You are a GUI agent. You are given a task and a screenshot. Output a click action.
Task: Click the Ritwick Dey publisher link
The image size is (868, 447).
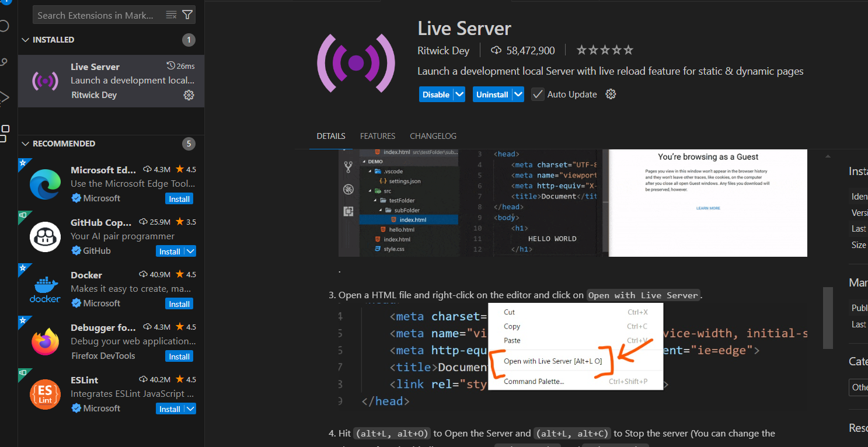click(x=443, y=51)
